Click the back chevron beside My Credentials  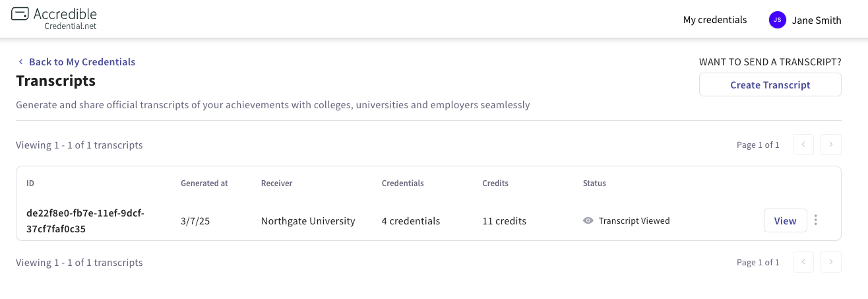click(20, 62)
